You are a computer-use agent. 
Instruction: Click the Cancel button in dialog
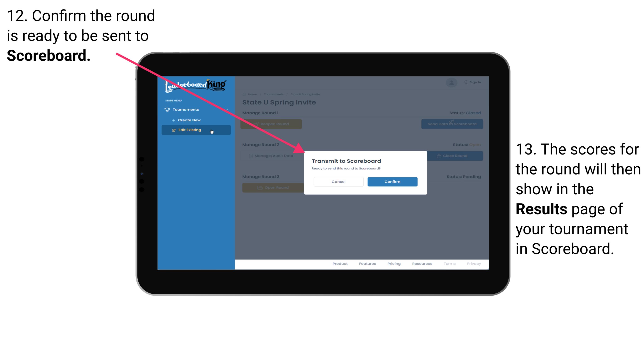338,181
